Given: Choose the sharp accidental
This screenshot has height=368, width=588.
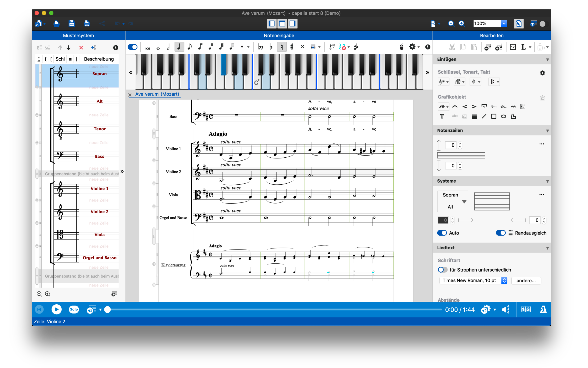Looking at the screenshot, I should 292,47.
